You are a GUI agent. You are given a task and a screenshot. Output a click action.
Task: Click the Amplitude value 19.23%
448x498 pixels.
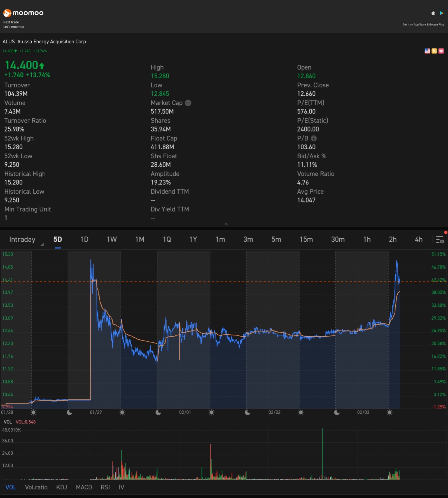[161, 182]
